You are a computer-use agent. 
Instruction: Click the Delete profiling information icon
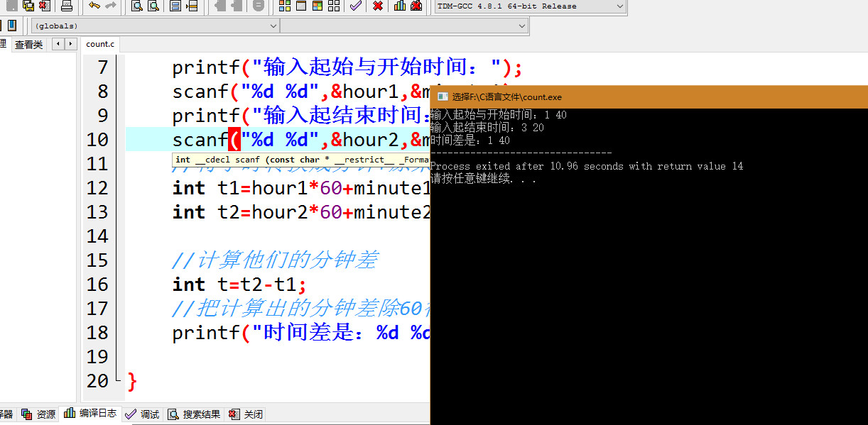pos(416,6)
